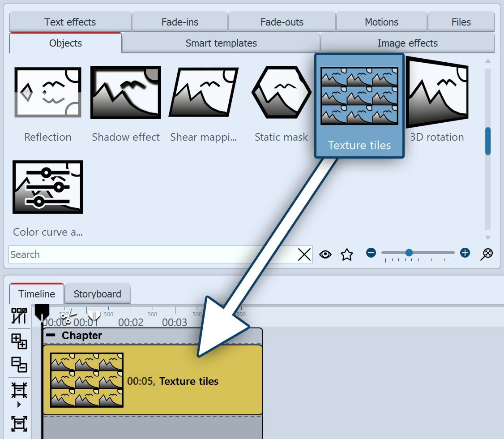
Task: Collapse all objects using the double-minus sidebar icon
Action: [x=20, y=365]
